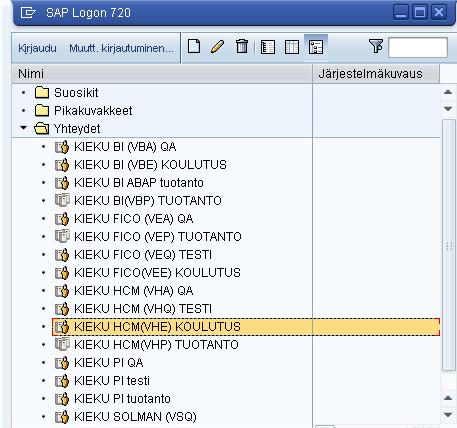Screen dimensions: 457x428
Task: Select the Yhteydet folder
Action: click(x=77, y=129)
